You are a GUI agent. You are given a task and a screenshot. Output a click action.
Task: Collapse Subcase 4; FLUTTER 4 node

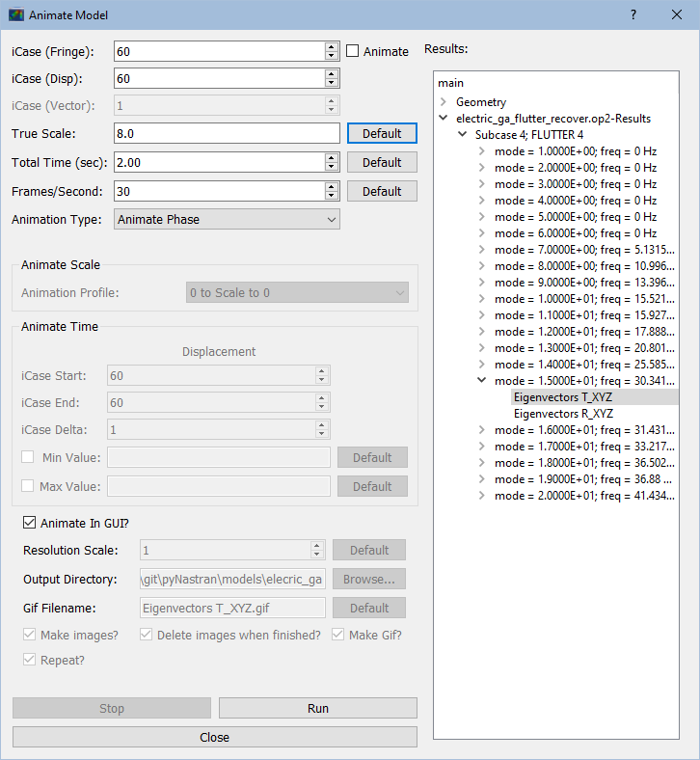click(x=462, y=135)
